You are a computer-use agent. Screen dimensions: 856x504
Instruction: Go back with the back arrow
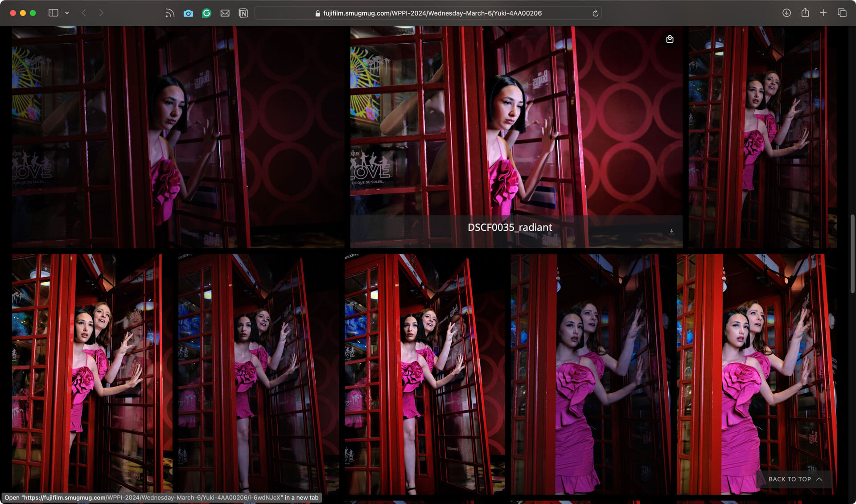(84, 13)
